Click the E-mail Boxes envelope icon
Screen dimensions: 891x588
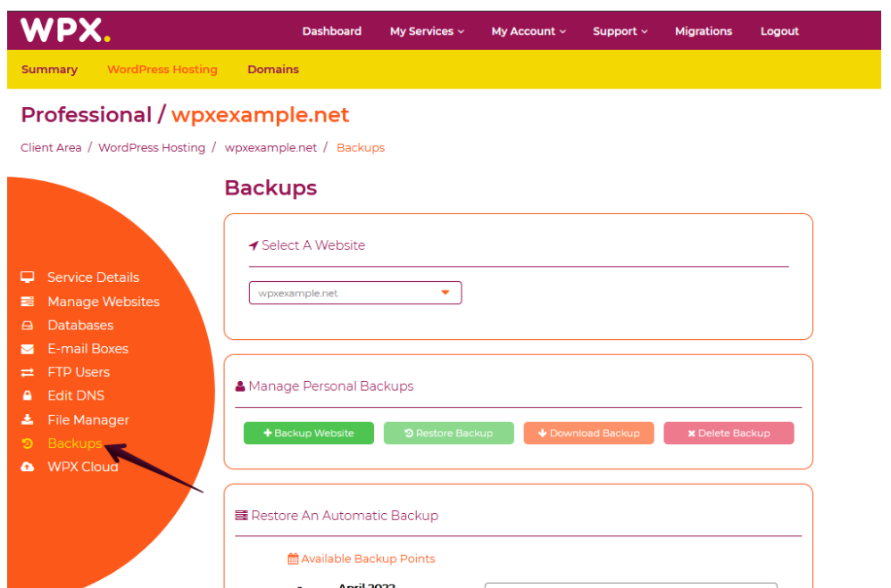(28, 349)
